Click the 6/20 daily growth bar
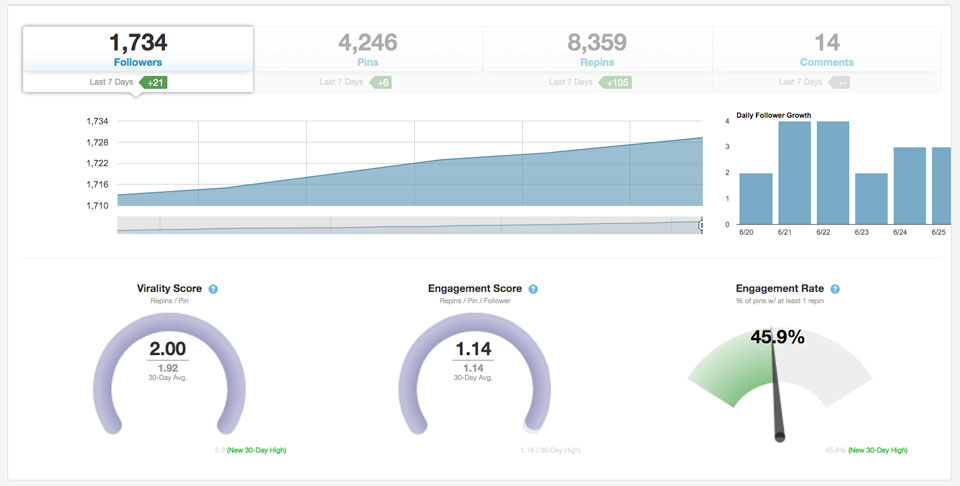The height and width of the screenshot is (486, 960). (x=755, y=198)
